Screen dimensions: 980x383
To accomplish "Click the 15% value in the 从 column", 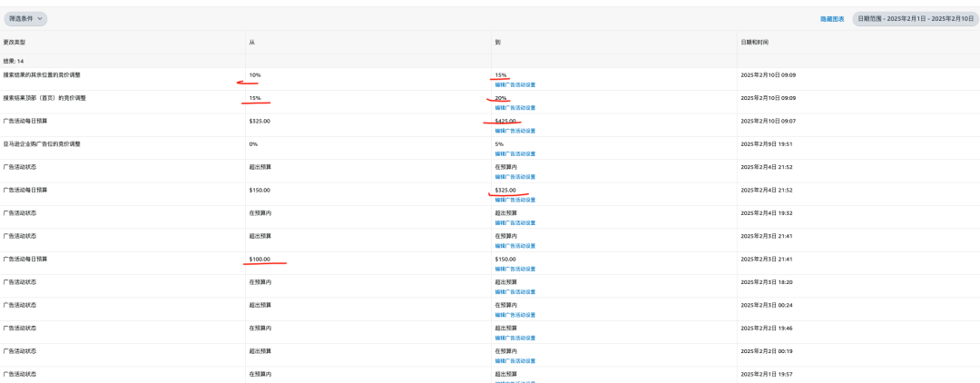I will click(x=255, y=98).
